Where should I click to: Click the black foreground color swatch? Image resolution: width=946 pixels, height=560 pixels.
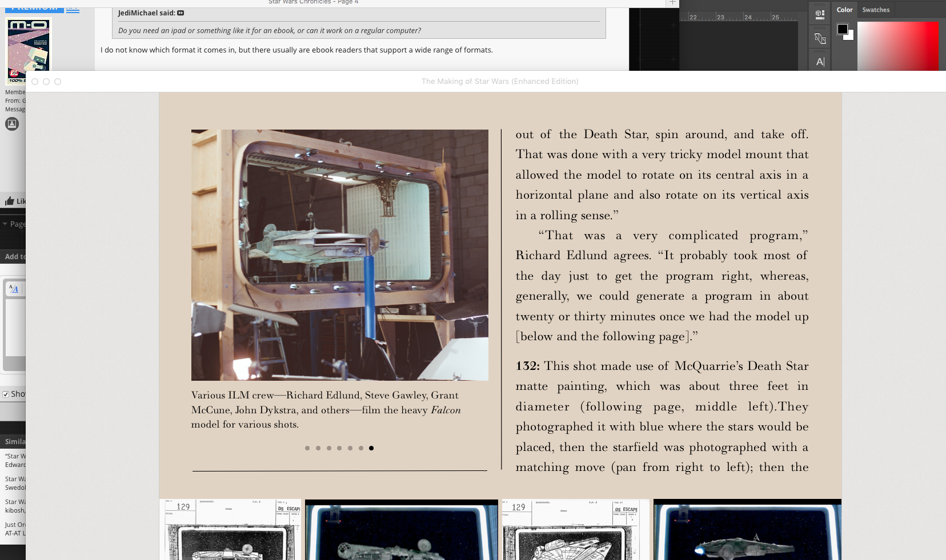842,29
